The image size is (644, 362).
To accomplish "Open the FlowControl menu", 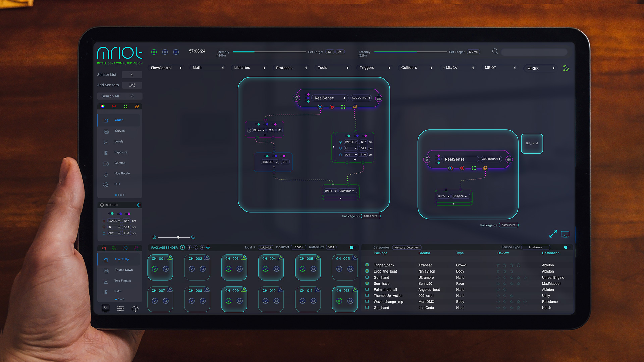I will (166, 68).
